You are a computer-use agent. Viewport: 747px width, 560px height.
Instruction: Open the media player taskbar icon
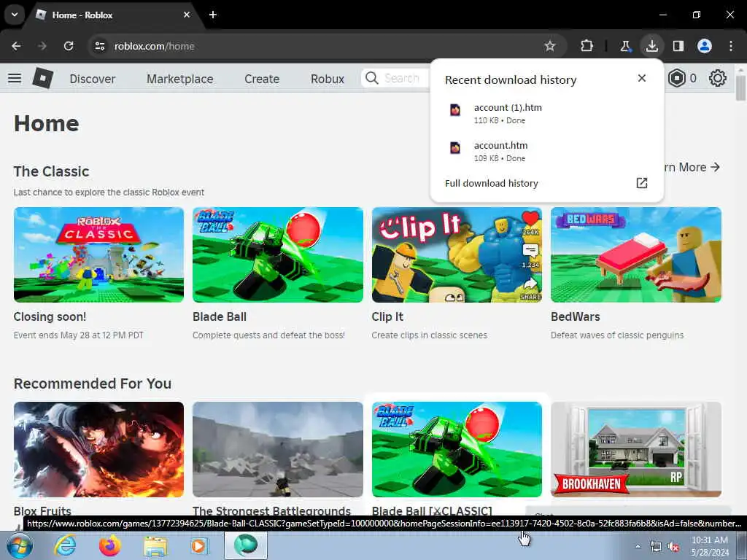pos(200,545)
